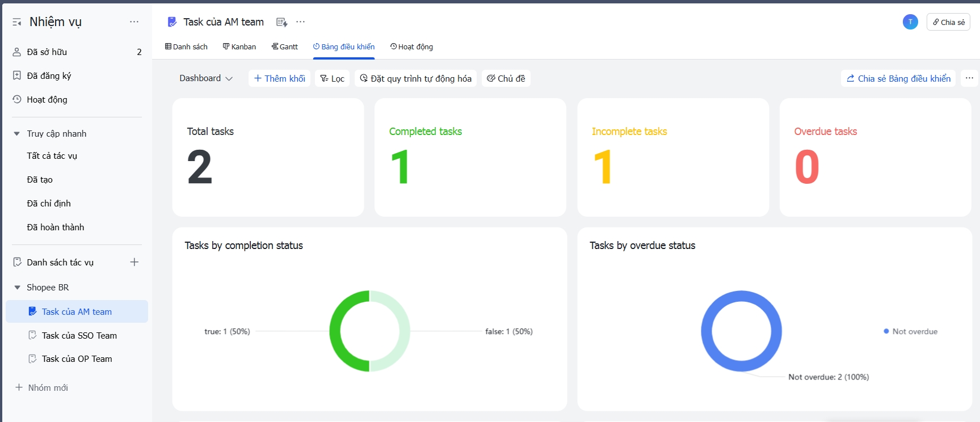Screen dimensions: 980x422
Task: Switch to the Hoạt động tab
Action: [x=411, y=47]
